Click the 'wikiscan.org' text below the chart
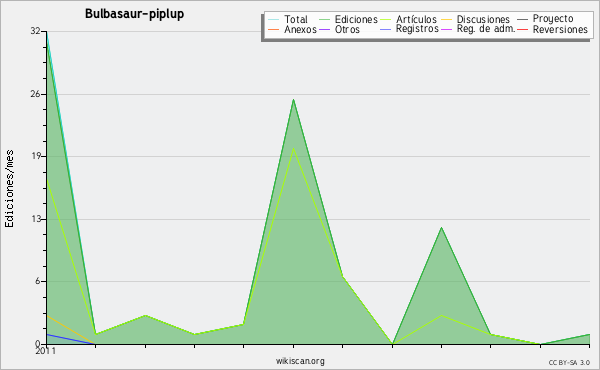Viewport: 600px width, 370px height. [x=300, y=361]
